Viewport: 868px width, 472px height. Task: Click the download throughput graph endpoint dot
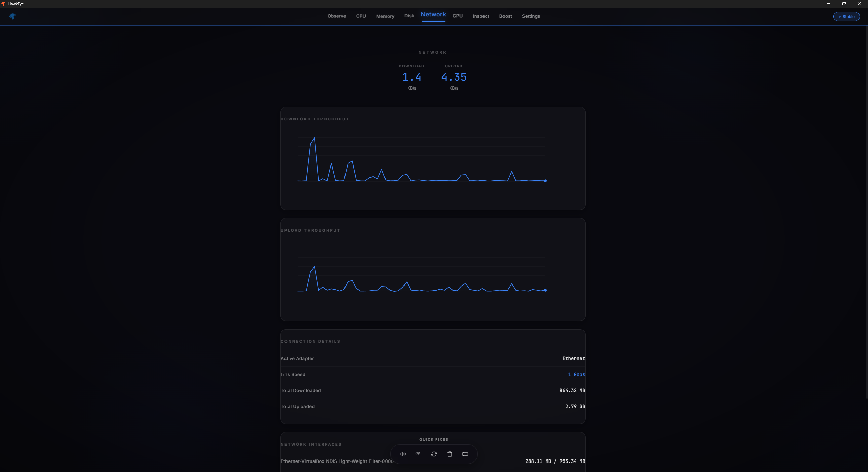(545, 181)
